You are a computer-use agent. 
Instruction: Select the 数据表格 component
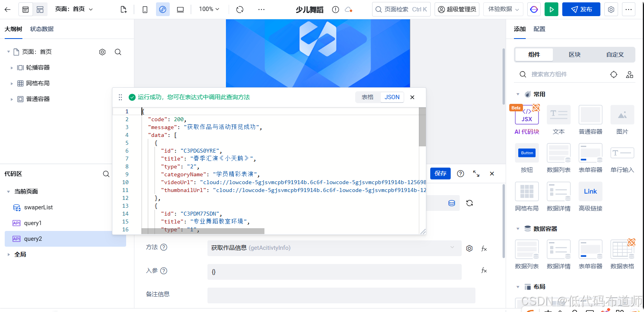[622, 254]
